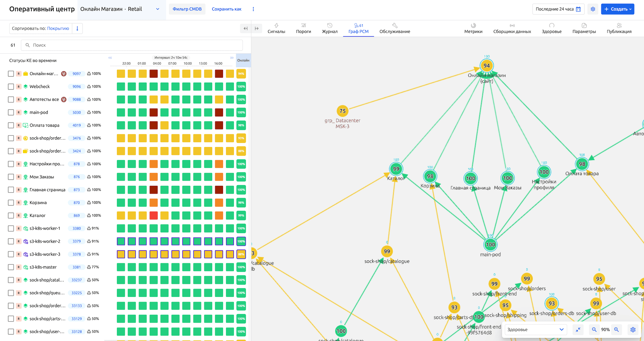Click the sort direction arrow icon
Image resolution: width=644 pixels, height=341 pixels.
pyautogui.click(x=77, y=28)
